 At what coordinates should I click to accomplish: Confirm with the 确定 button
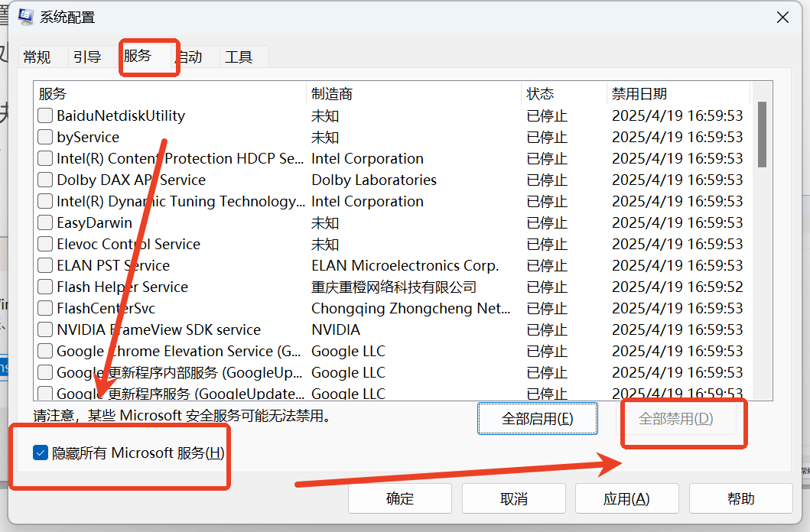click(400, 498)
